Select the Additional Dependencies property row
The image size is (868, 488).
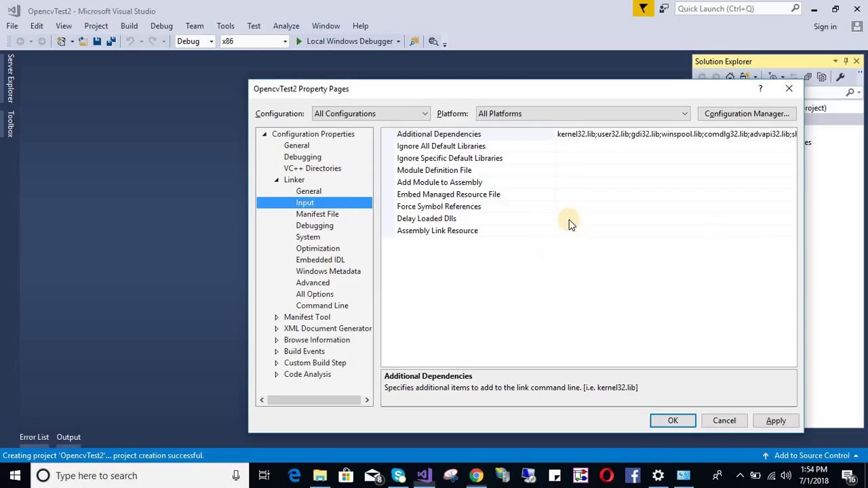click(x=589, y=134)
